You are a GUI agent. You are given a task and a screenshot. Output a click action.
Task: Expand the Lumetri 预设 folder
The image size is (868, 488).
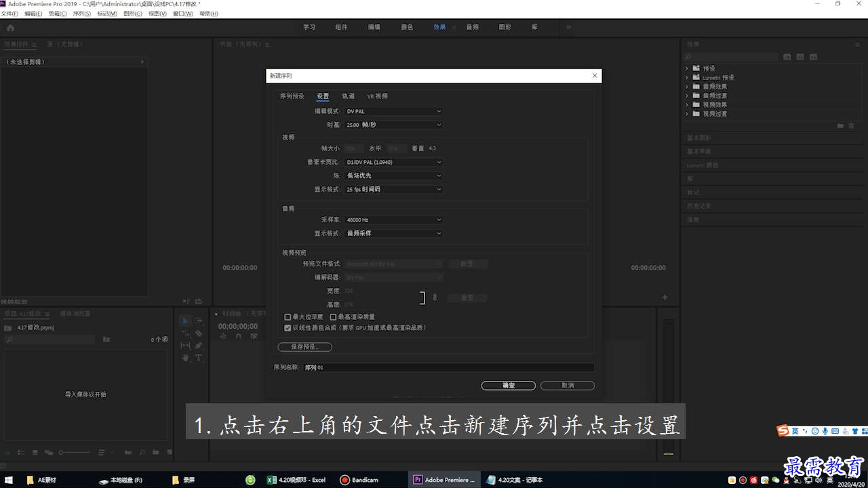[x=687, y=77]
